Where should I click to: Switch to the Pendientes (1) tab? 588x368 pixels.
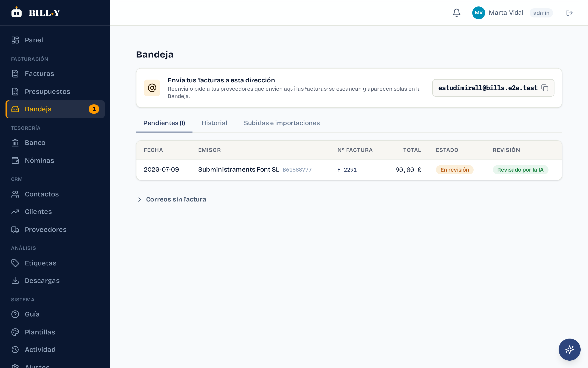[x=164, y=123]
